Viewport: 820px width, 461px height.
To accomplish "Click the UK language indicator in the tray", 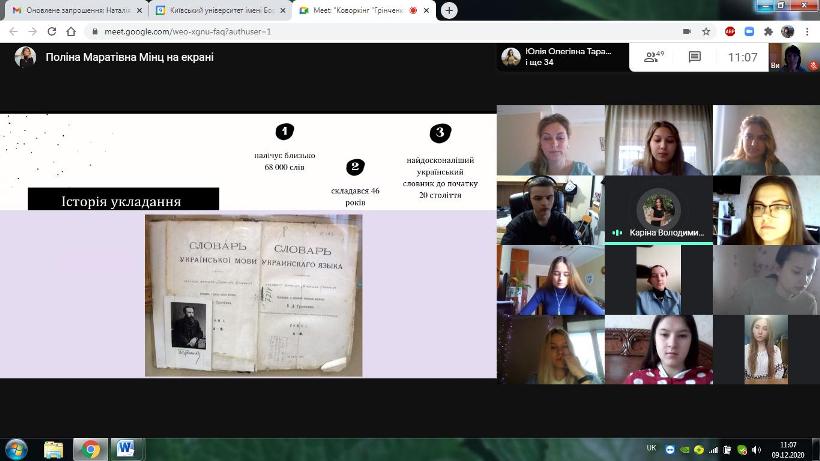I will [651, 448].
